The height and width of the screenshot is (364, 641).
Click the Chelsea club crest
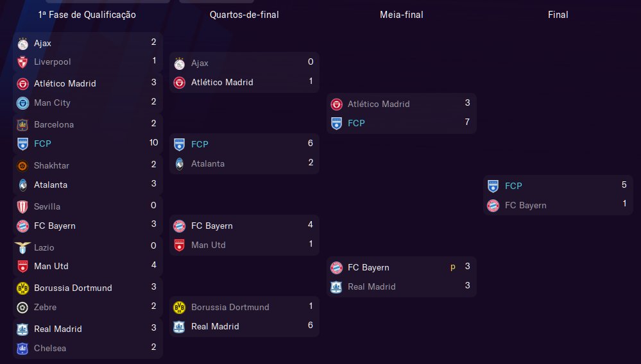pyautogui.click(x=22, y=349)
